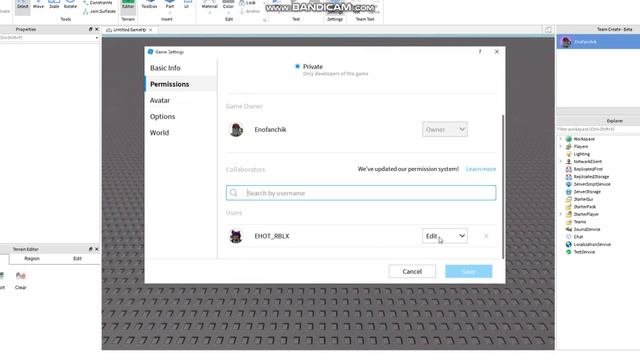This screenshot has height=360, width=640.
Task: Select the Private radio button
Action: pos(297,66)
